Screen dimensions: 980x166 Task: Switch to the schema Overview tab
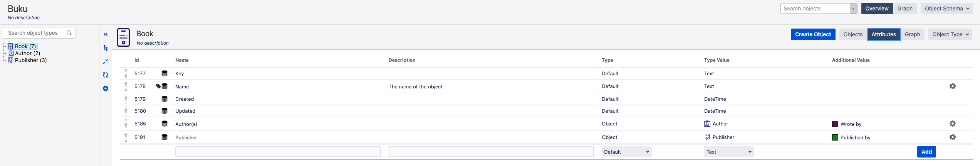point(876,8)
